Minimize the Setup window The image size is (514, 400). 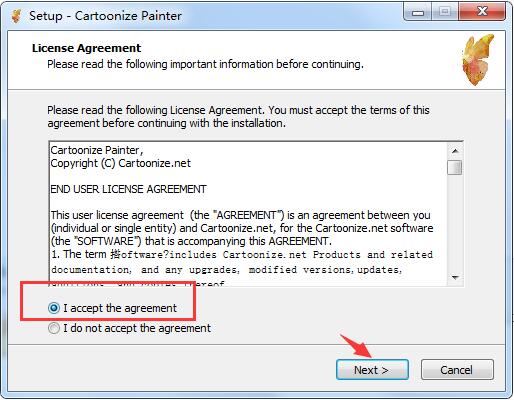(418, 12)
